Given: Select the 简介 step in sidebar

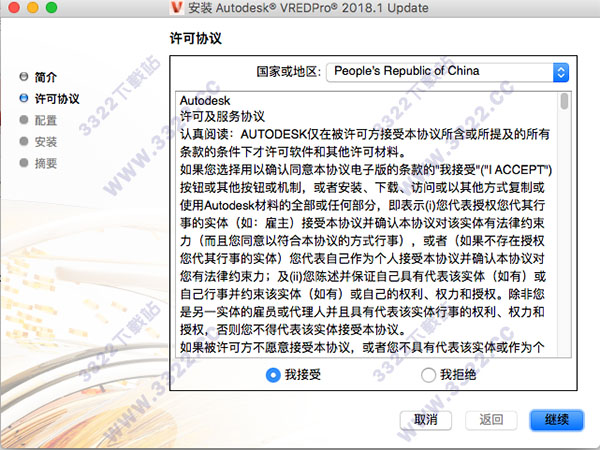Looking at the screenshot, I should (46, 77).
